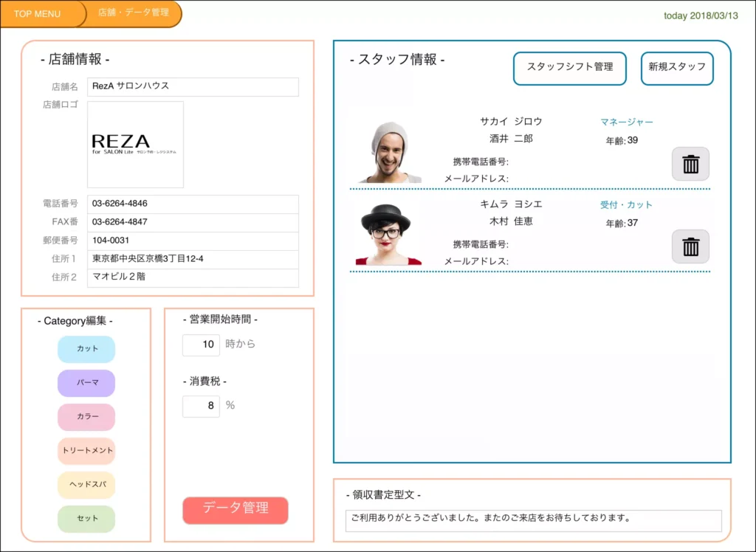Click the green セット category
This screenshot has height=552, width=756.
pos(86,519)
